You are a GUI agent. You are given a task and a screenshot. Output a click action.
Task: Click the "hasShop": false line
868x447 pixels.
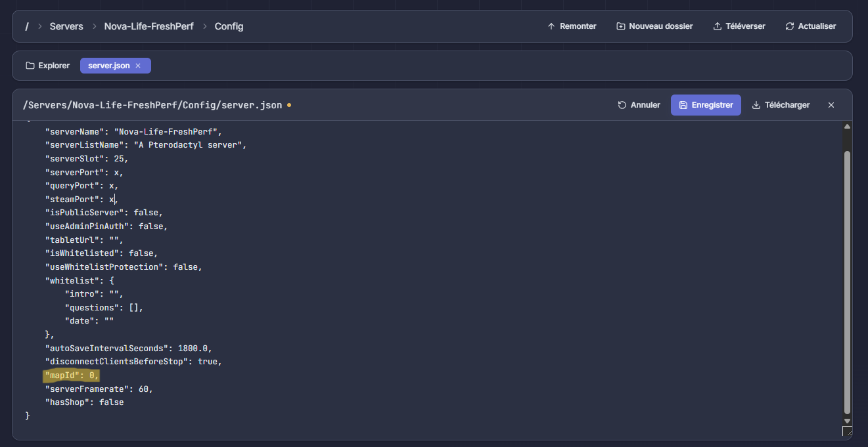pos(84,402)
